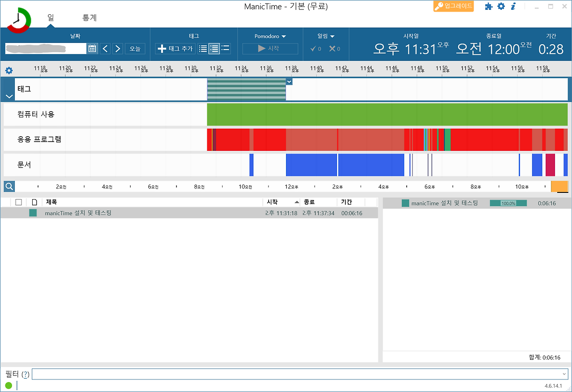
Task: Click the 업그레이드 upgrade button
Action: tap(453, 6)
